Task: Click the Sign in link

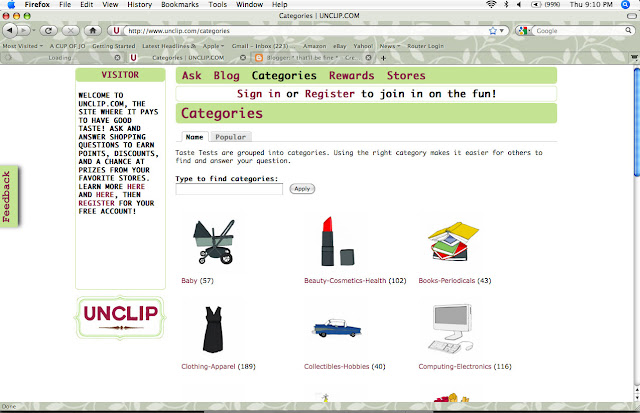Action: [259, 94]
